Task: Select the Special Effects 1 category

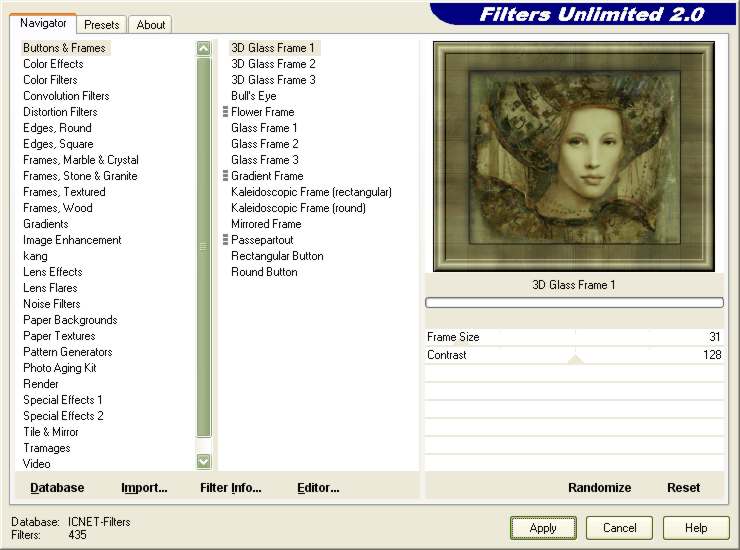Action: click(x=63, y=400)
